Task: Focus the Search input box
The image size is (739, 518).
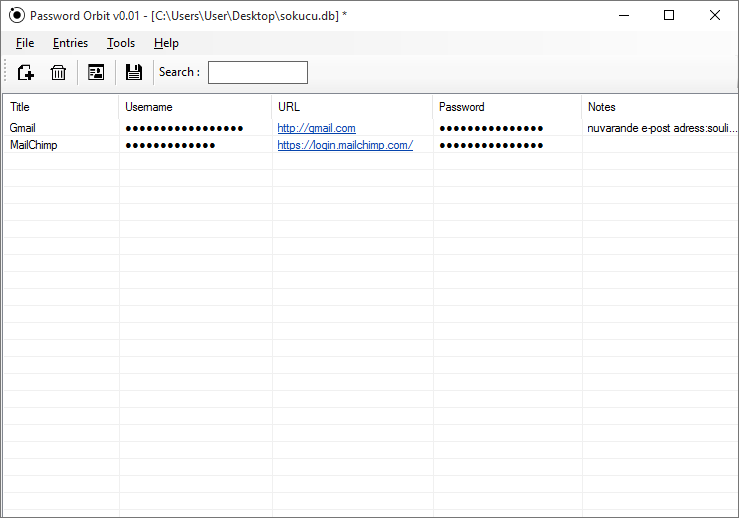Action: (258, 73)
